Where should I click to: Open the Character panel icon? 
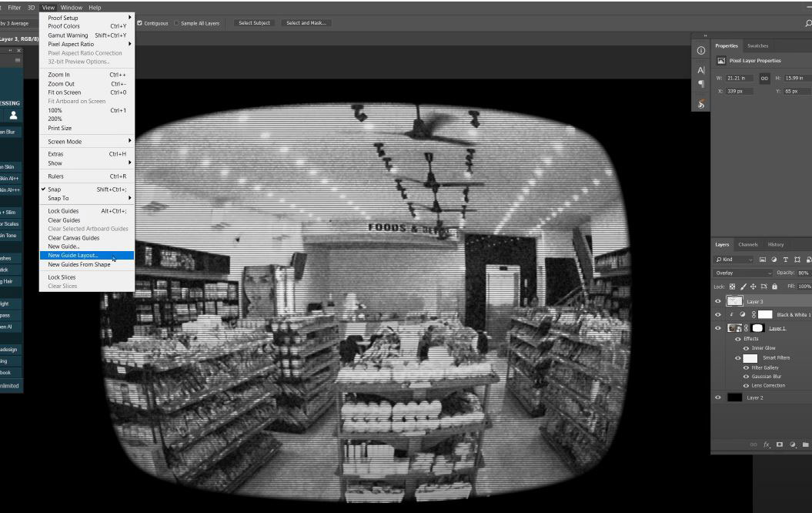[700, 70]
